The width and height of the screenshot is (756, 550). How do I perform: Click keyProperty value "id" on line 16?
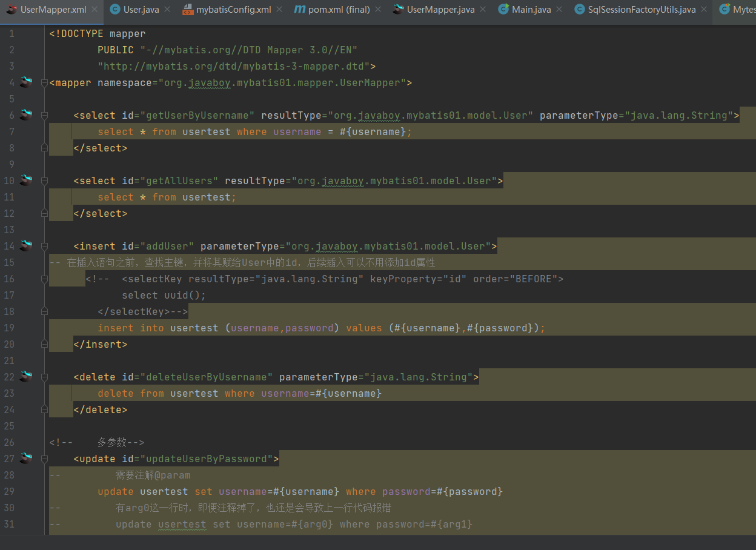[455, 279]
